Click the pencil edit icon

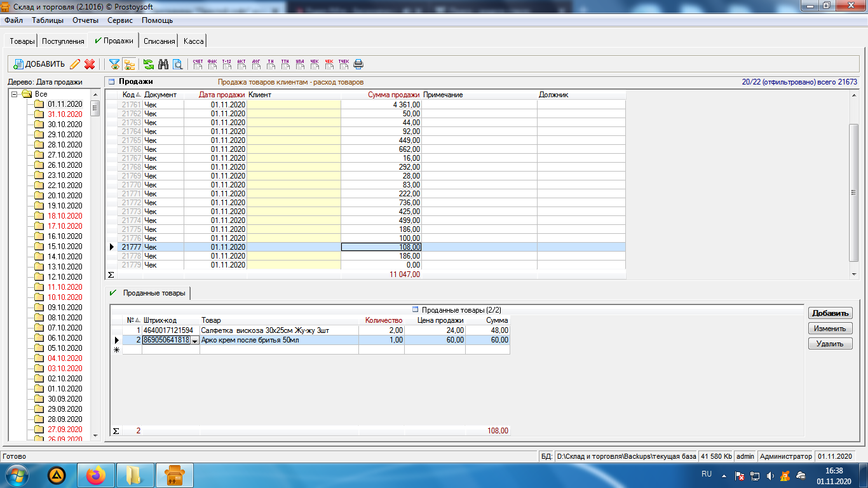(75, 64)
